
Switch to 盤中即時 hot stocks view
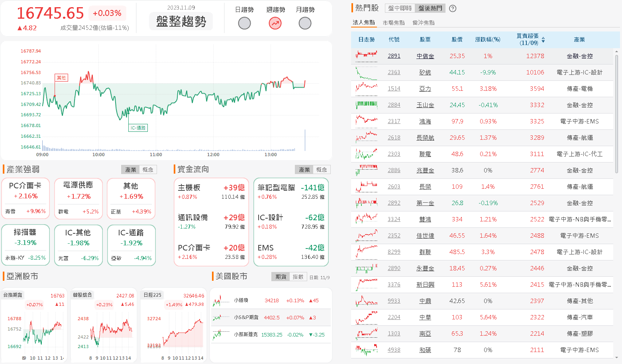tap(400, 8)
